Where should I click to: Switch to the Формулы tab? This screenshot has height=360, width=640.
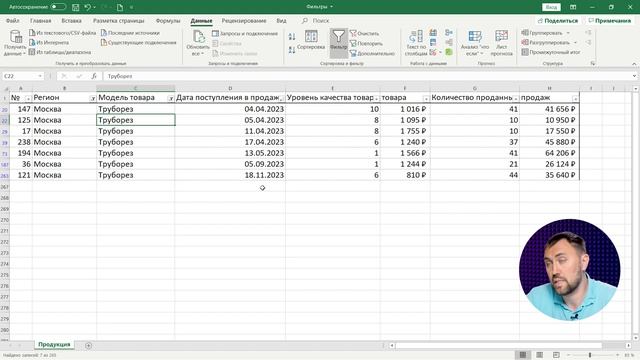pyautogui.click(x=168, y=20)
